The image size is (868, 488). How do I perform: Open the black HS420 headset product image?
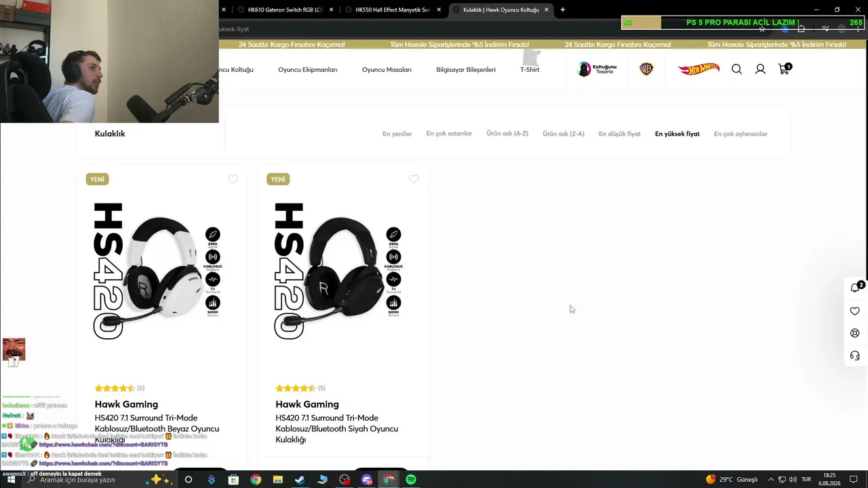click(342, 271)
